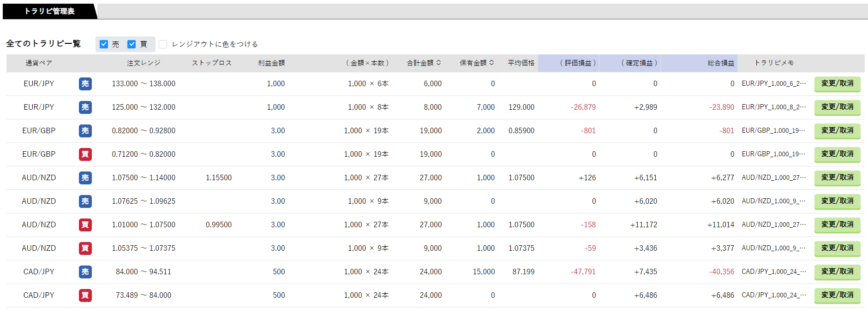Select the トラリピ管理表 tab
The width and height of the screenshot is (868, 313).
pos(49,11)
